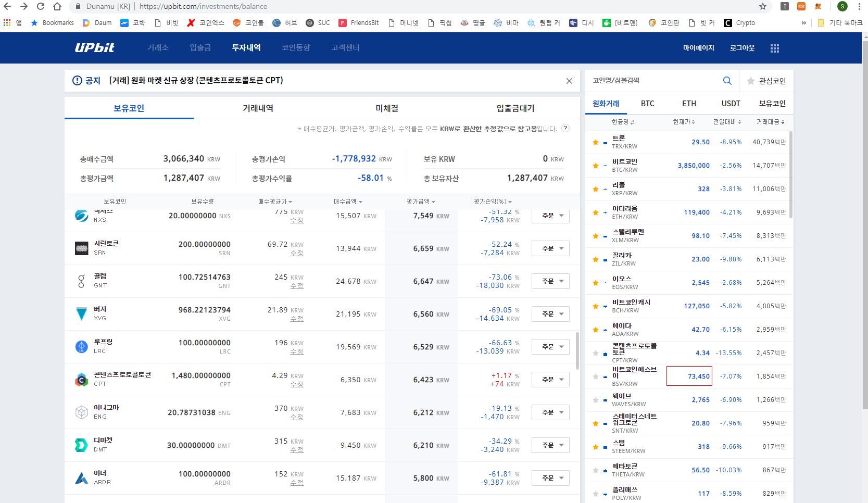Toggle favorite star for CPT/KRW
Viewport: 868px width, 503px height.
coord(596,353)
